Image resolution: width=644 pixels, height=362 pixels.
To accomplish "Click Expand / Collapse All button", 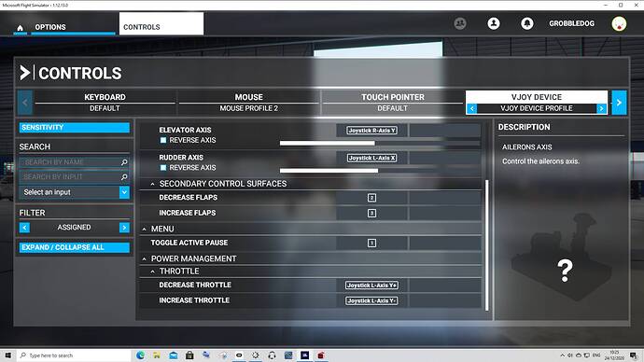I will (75, 247).
